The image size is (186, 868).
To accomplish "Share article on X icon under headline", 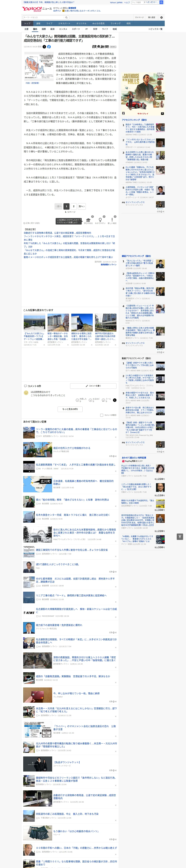I will pyautogui.click(x=44, y=47).
